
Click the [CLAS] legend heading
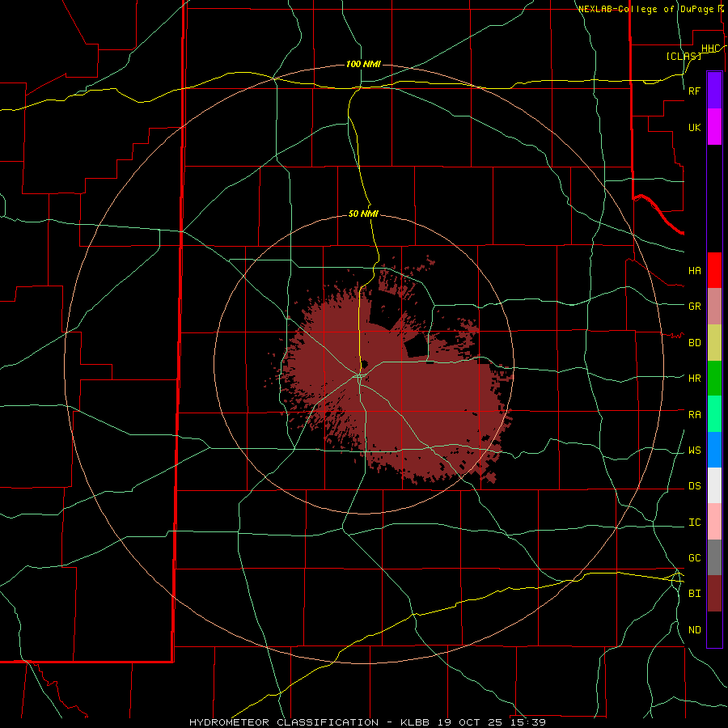point(684,56)
